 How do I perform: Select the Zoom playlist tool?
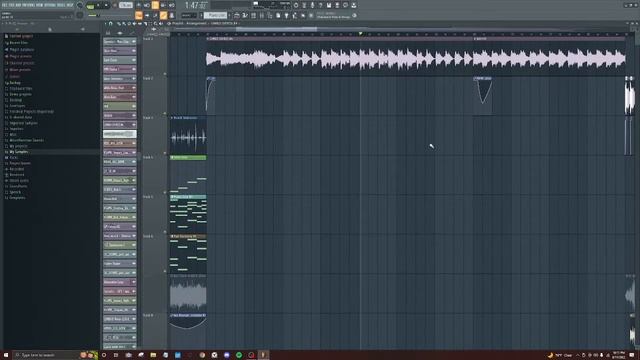(156, 24)
